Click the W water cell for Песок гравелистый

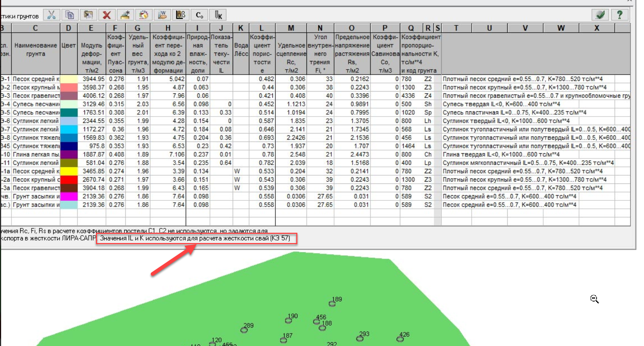237,188
